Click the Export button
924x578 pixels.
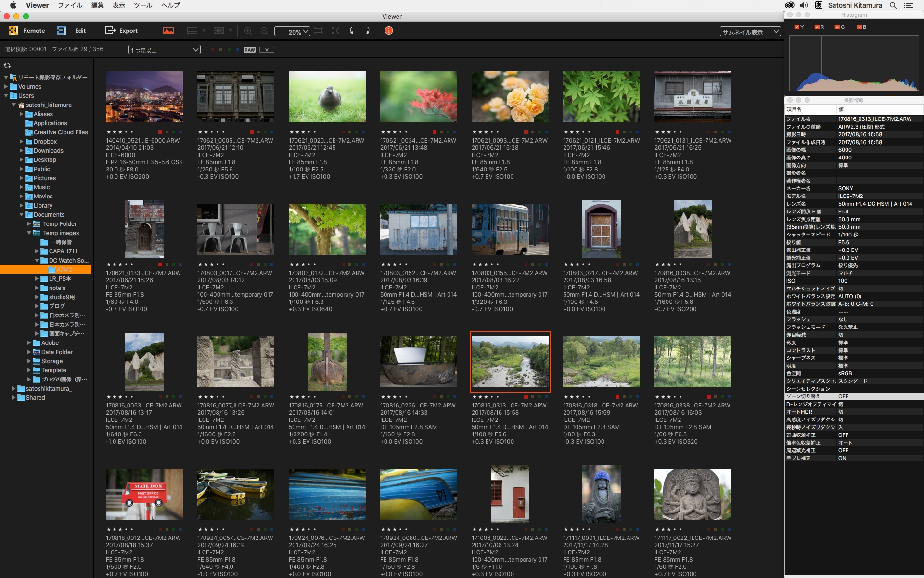tap(121, 31)
